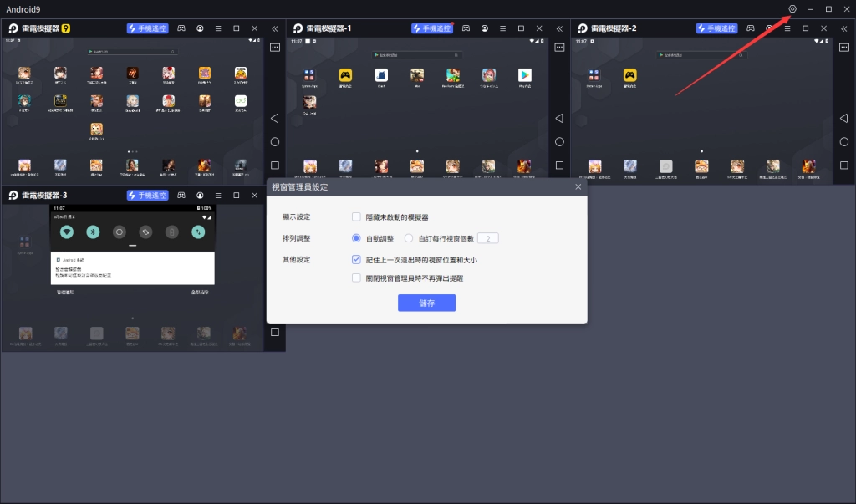This screenshot has height=504, width=856.
Task: Open gamepad icon in 雷電模擬器-1 title bar
Action: click(466, 28)
